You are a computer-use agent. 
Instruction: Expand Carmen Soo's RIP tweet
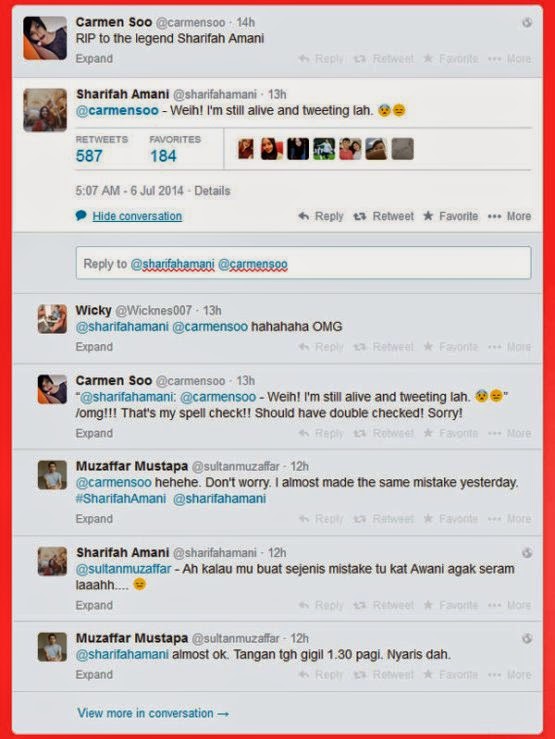tap(94, 59)
